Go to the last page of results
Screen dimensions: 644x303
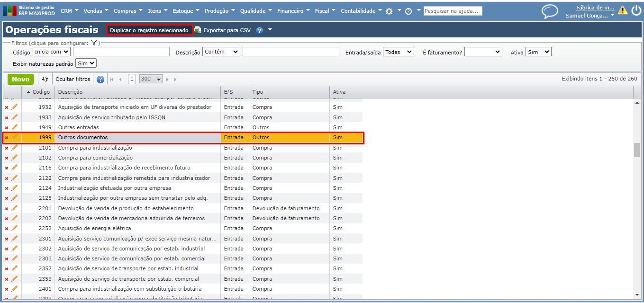(175, 80)
